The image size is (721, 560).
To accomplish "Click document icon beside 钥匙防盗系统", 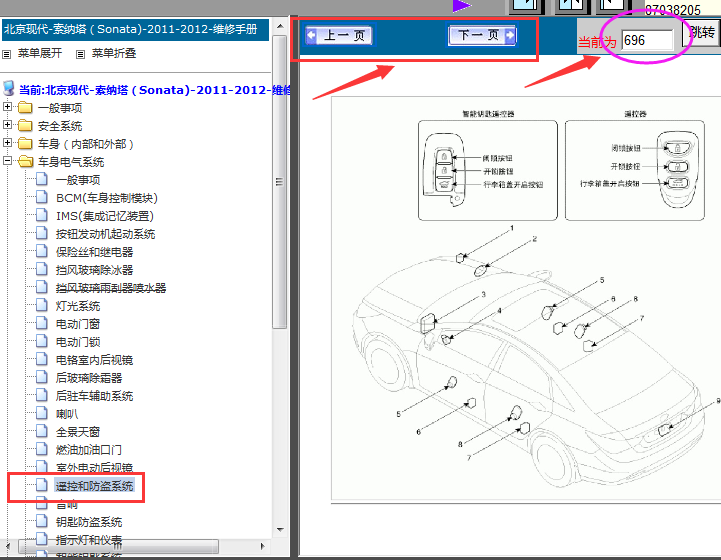I will 42,521.
